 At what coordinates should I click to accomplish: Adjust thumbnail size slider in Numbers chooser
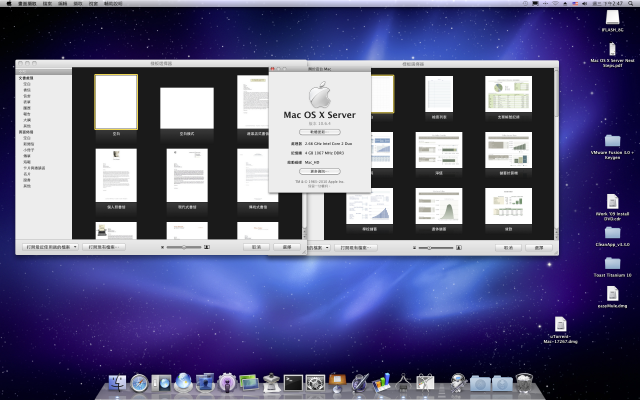coord(436,248)
